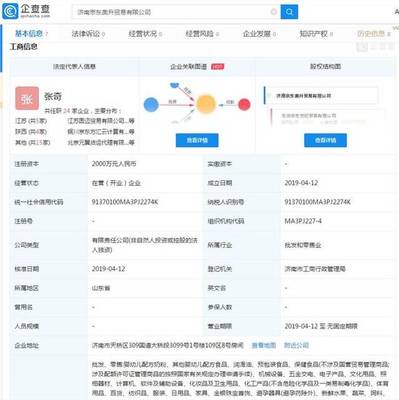Click the unified social credit code value
This screenshot has width=399, height=400.
tap(125, 202)
